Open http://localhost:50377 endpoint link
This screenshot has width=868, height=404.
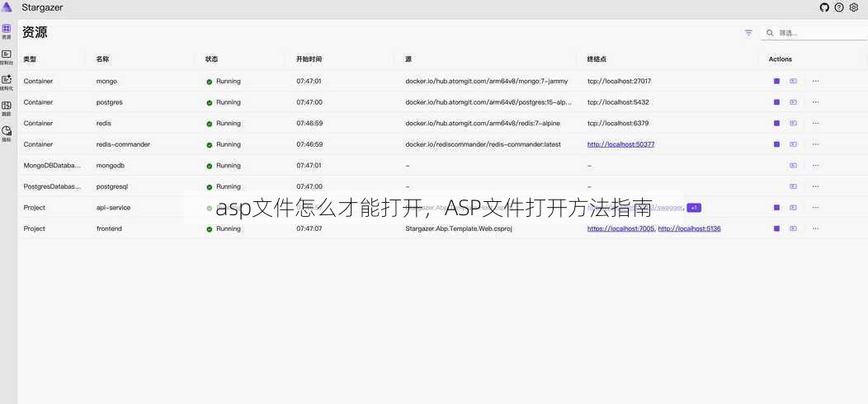[x=621, y=144]
